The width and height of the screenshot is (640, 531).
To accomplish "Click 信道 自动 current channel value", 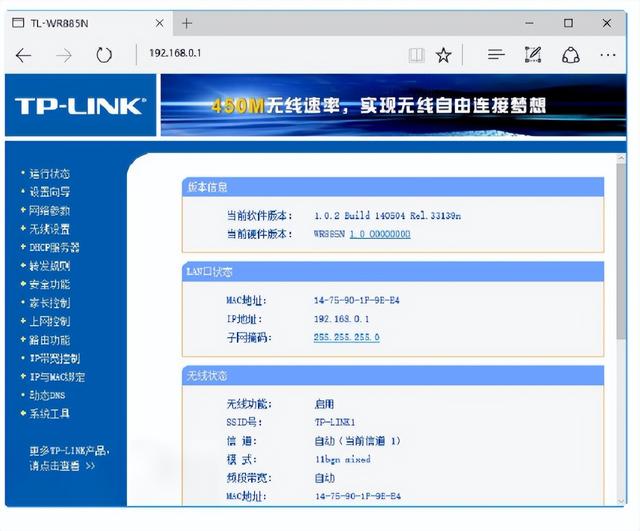I will pos(357,441).
